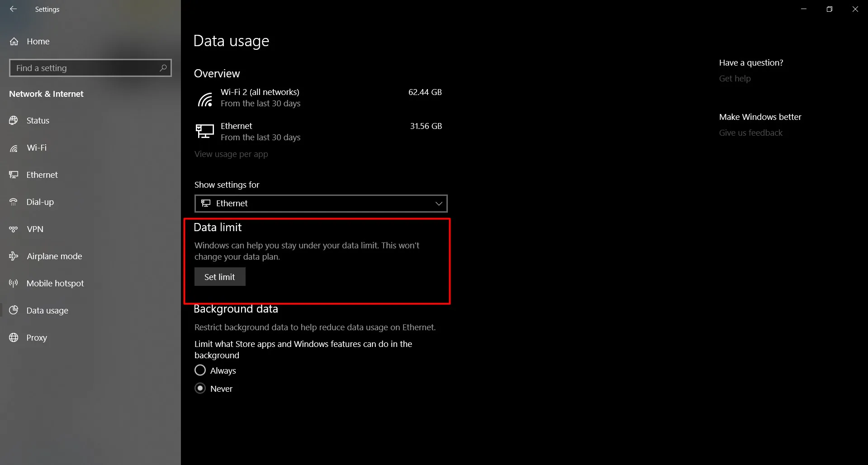Screen dimensions: 868x465
Task: Click the Data usage pie icon
Action: (x=14, y=310)
